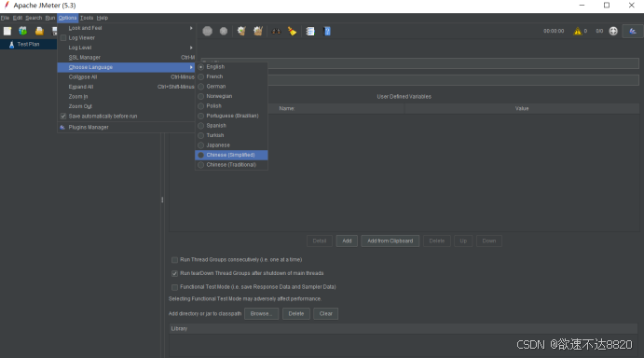Click Browse... for classpath
This screenshot has width=644, height=358.
point(261,313)
